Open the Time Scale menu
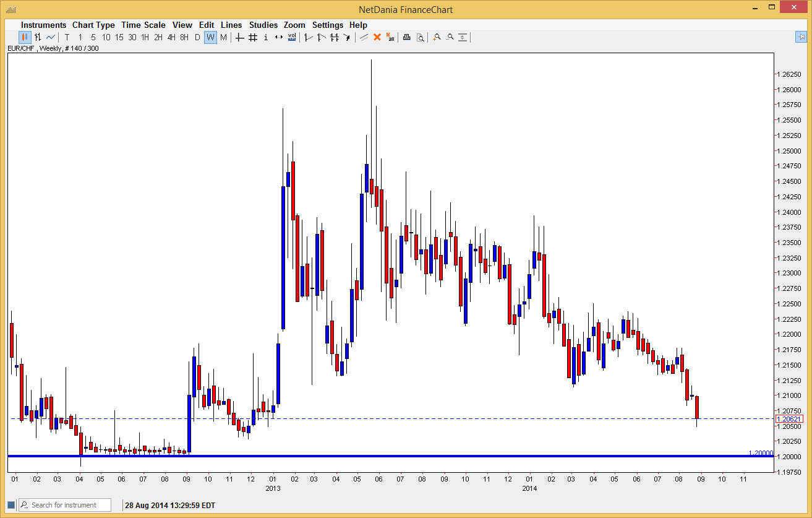 coord(143,25)
